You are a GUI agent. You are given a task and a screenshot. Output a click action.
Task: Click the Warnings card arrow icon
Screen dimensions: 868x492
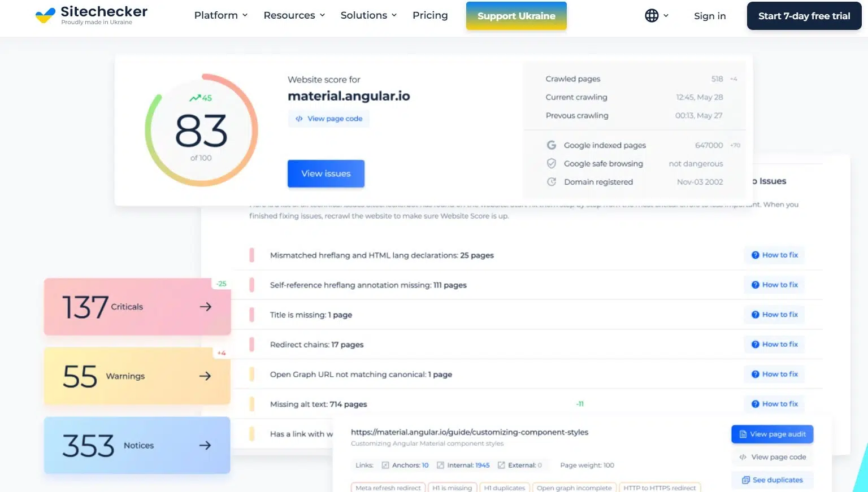[x=205, y=376]
